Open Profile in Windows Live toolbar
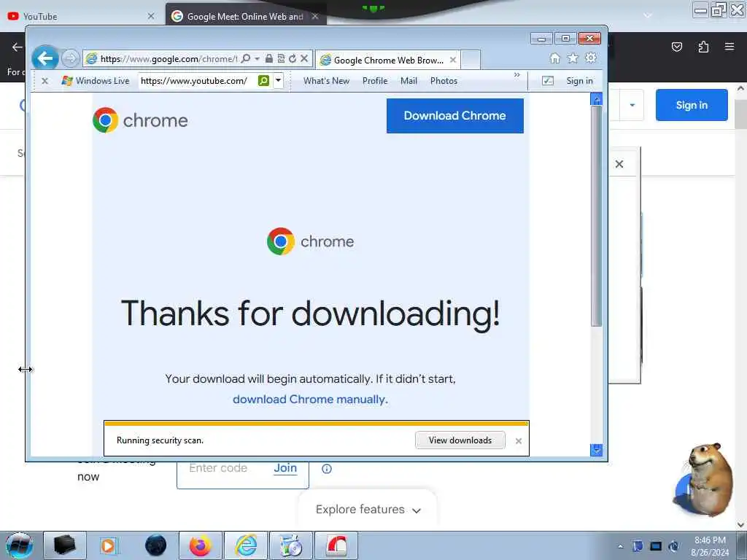 coord(375,81)
